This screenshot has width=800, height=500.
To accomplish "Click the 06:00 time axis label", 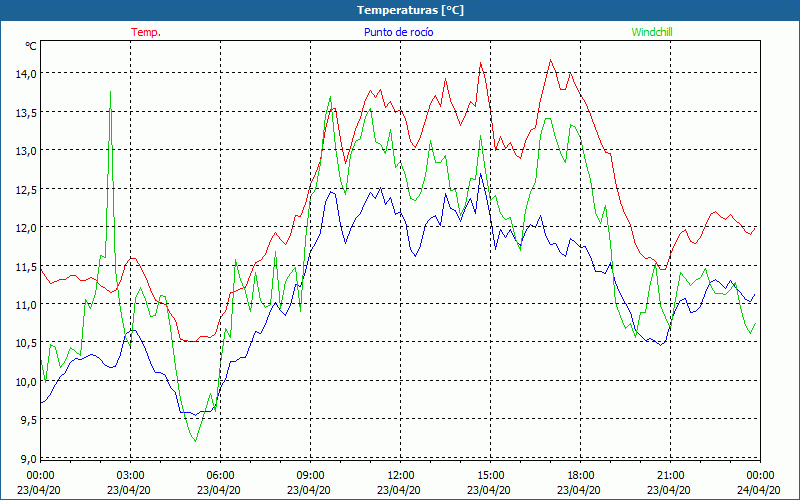I will click(220, 476).
